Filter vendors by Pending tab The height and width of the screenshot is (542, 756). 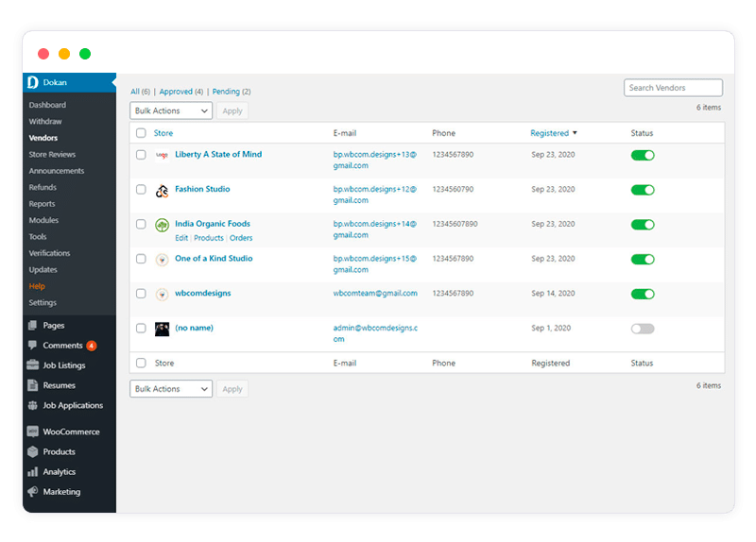point(226,92)
